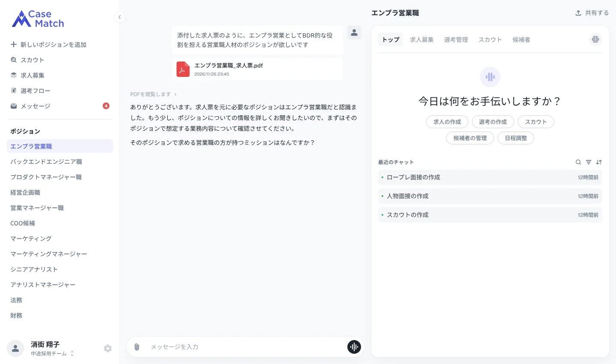Switch to the 候補者 tab
This screenshot has width=616, height=364.
(521, 39)
